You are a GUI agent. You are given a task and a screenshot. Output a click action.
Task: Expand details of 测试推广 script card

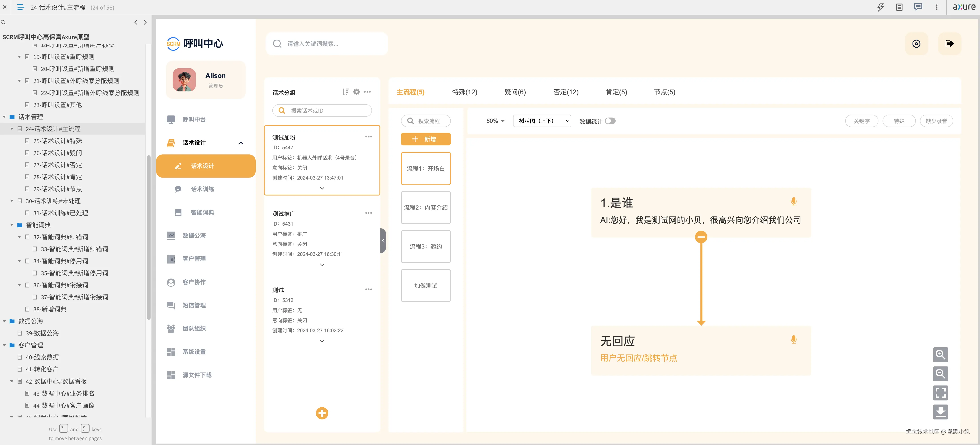click(x=322, y=265)
